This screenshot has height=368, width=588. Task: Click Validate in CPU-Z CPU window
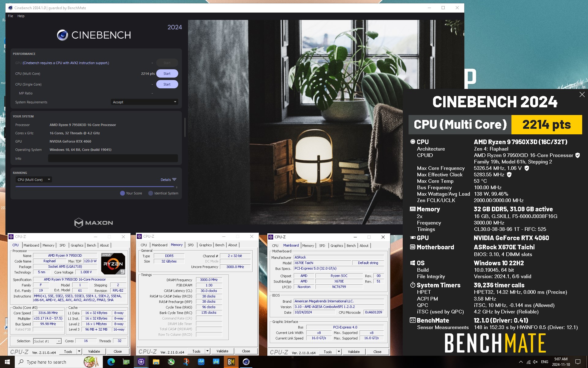click(94, 351)
